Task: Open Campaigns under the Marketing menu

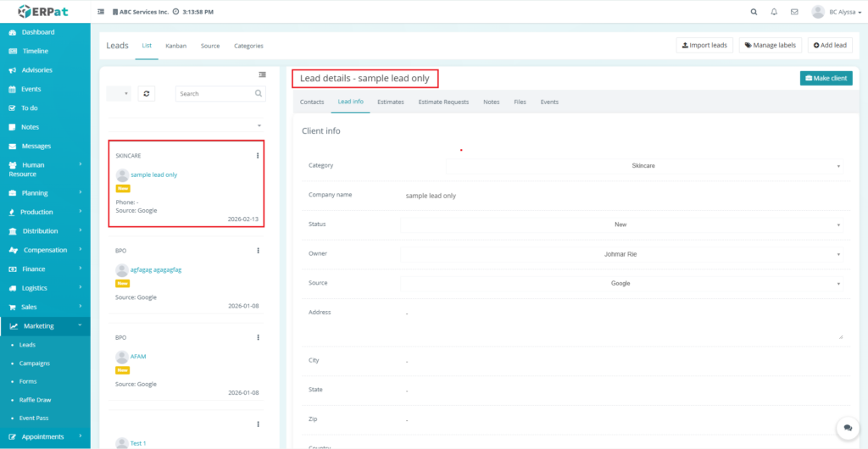Action: 35,363
